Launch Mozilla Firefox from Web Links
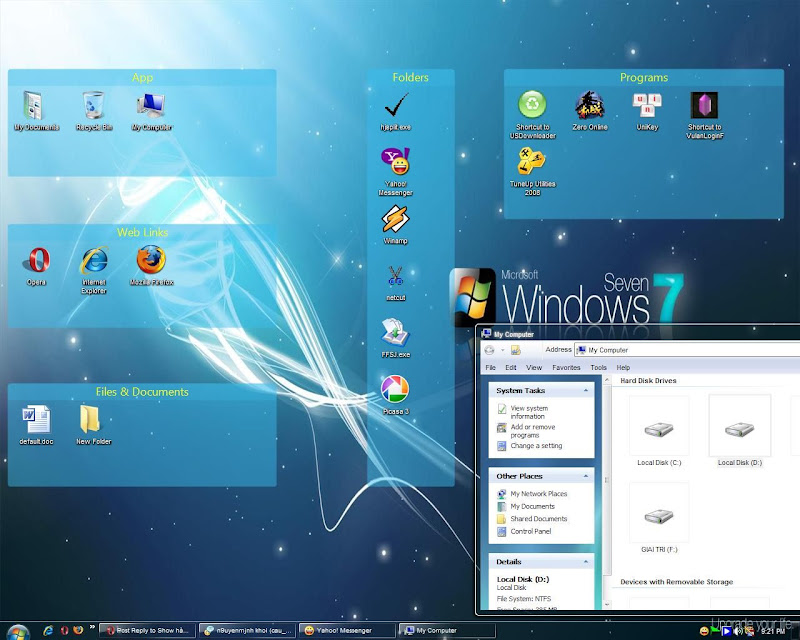Image resolution: width=800 pixels, height=640 pixels. 152,266
